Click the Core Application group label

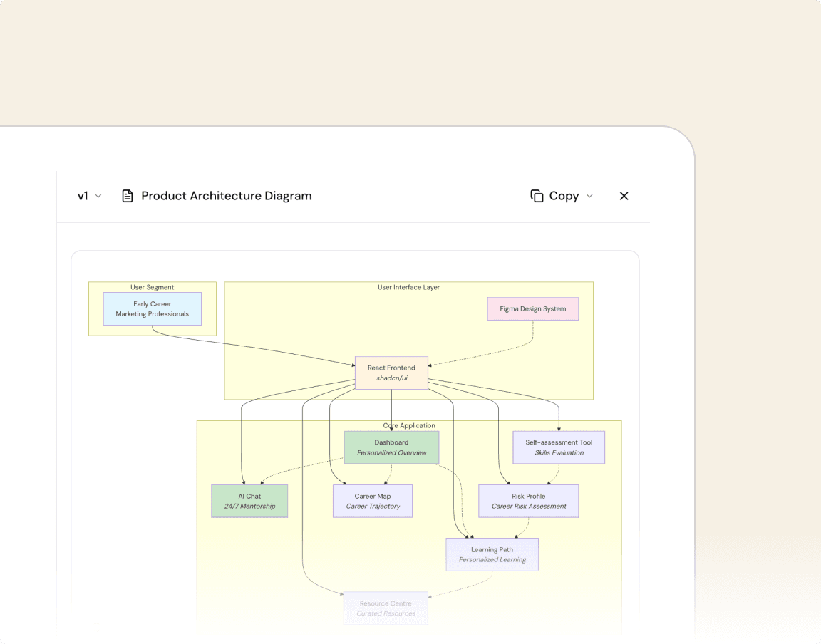409,425
